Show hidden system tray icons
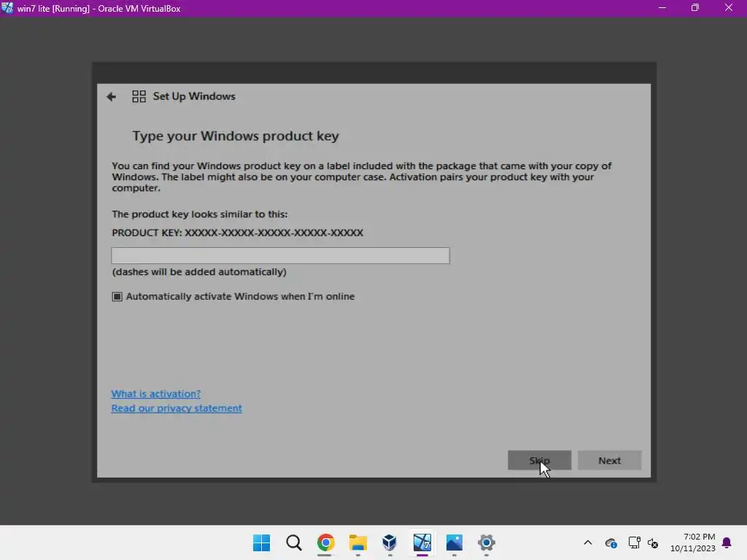The height and width of the screenshot is (560, 747). pyautogui.click(x=588, y=542)
